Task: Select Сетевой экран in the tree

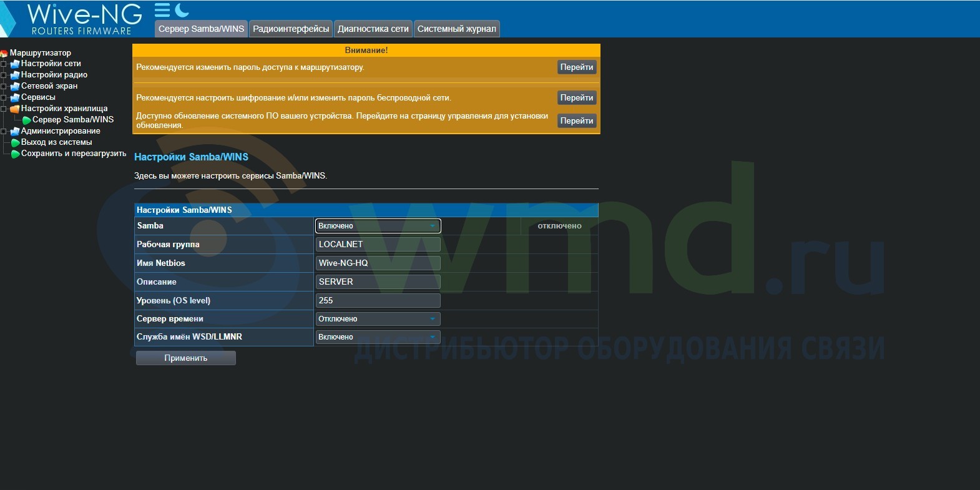Action: 49,86
